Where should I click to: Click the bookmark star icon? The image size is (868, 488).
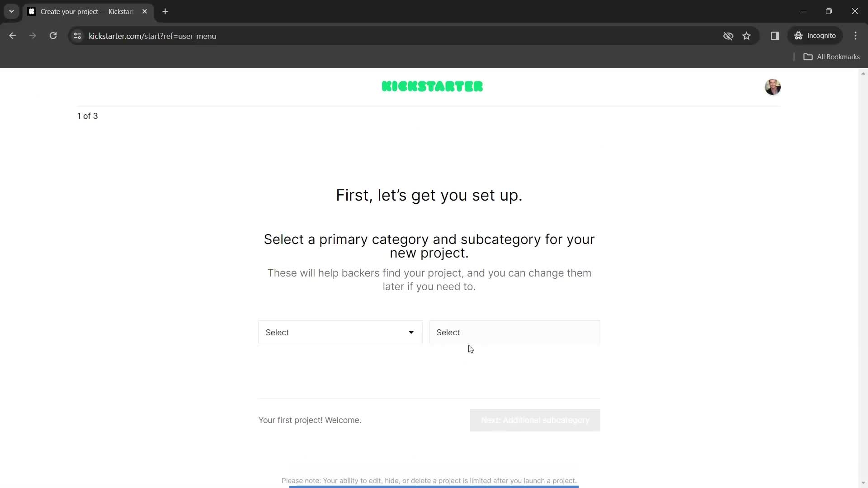747,36
